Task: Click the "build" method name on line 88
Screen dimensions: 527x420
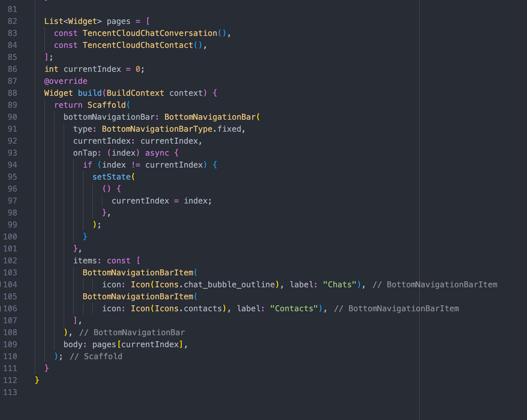Action: pos(90,93)
